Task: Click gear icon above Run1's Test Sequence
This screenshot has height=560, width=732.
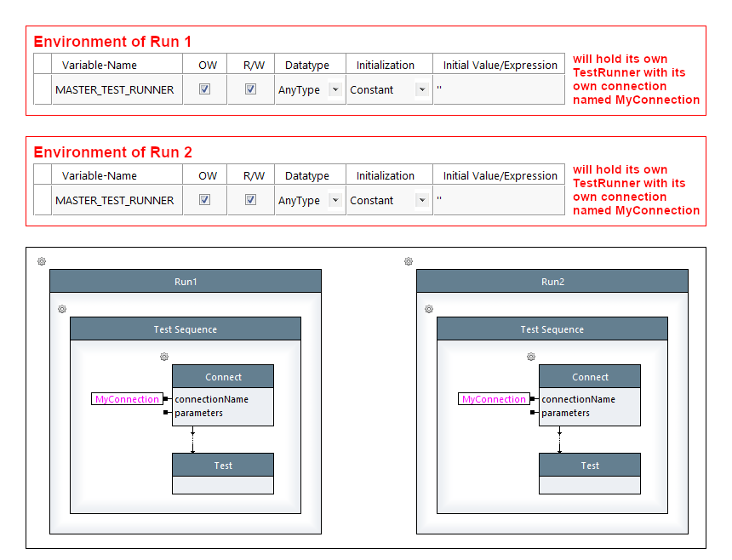Action: (x=62, y=310)
